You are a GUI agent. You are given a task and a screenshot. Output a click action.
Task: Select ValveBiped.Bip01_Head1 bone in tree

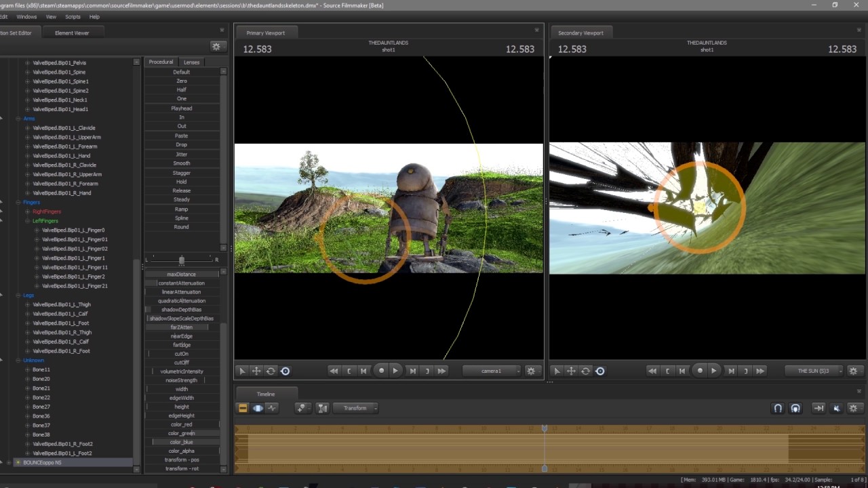(x=60, y=109)
